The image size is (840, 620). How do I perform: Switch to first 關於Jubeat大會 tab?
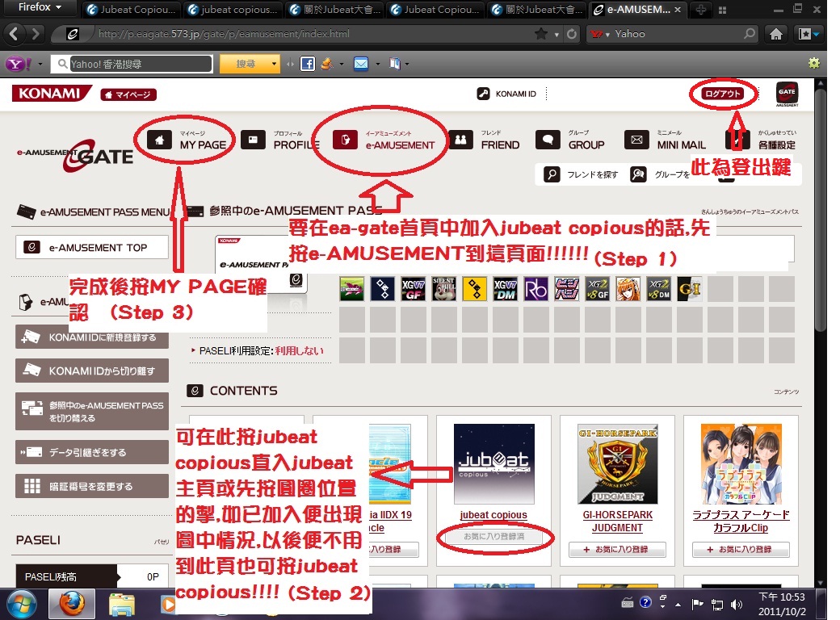[335, 10]
